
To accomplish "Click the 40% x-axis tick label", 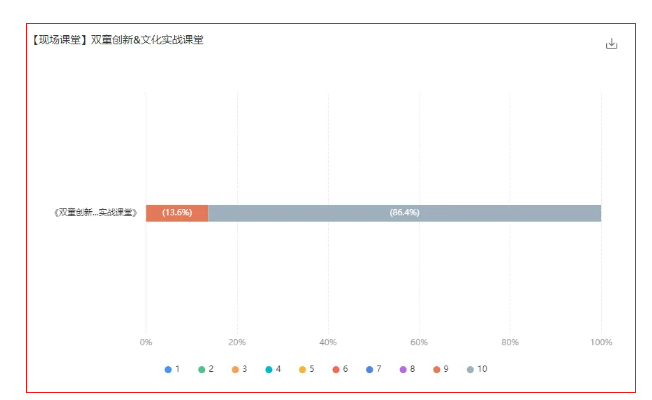I will (x=328, y=342).
